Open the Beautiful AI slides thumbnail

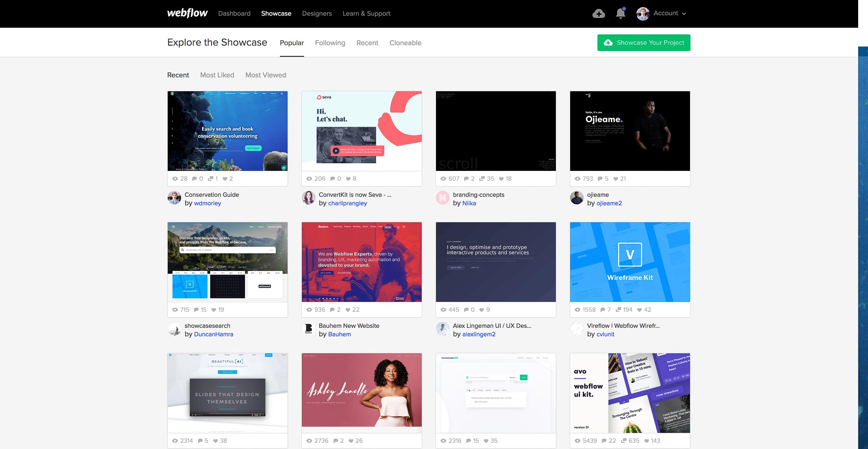click(228, 393)
